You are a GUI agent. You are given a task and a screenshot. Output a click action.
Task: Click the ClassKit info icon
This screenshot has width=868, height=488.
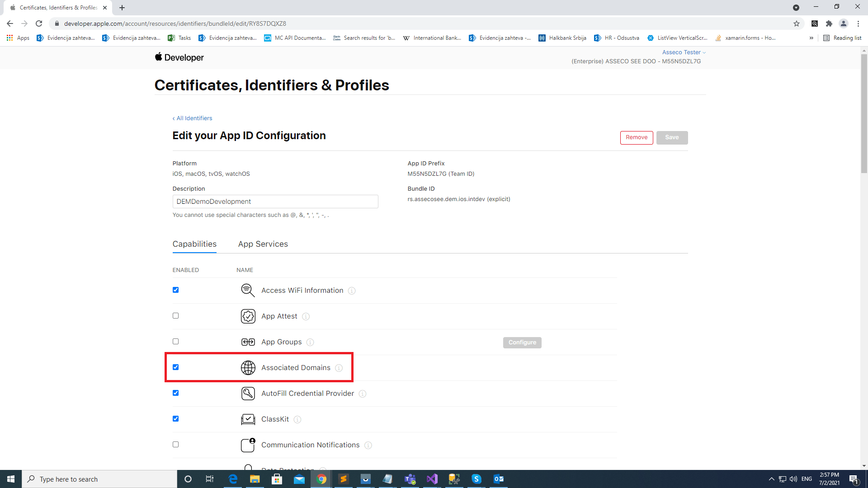point(297,419)
